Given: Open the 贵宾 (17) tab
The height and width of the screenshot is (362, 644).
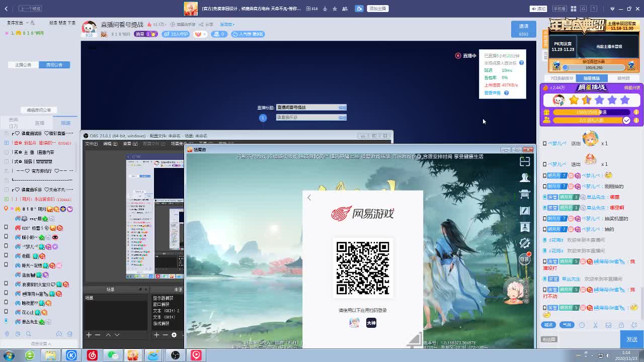Looking at the screenshot, I should pos(14,123).
